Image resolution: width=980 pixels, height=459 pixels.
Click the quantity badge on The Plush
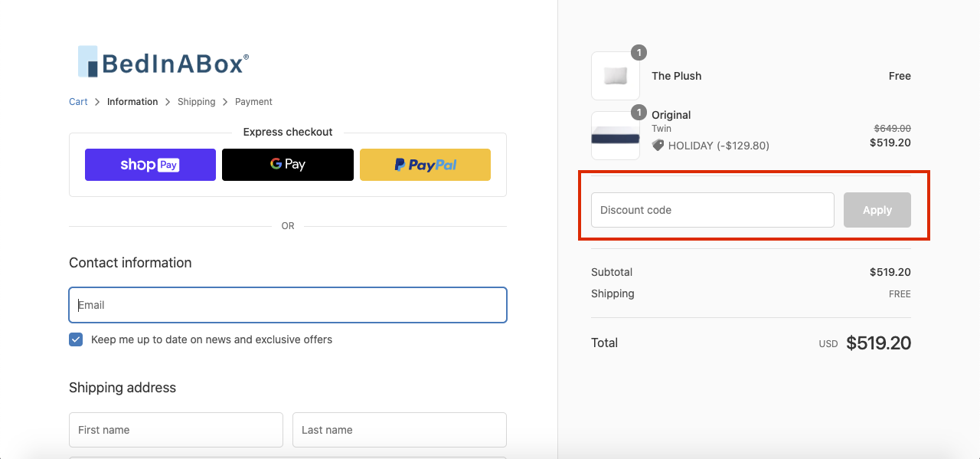tap(639, 53)
